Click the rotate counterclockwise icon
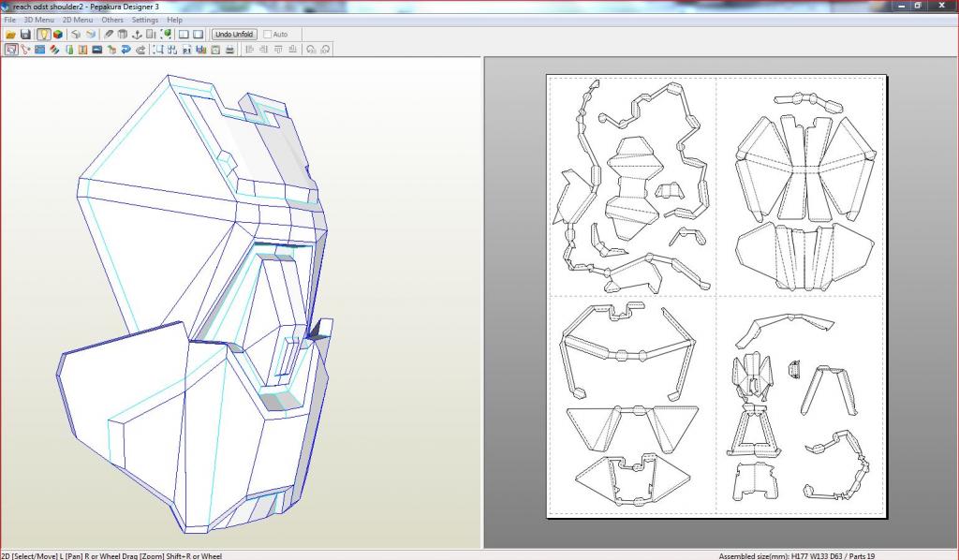 click(x=311, y=50)
